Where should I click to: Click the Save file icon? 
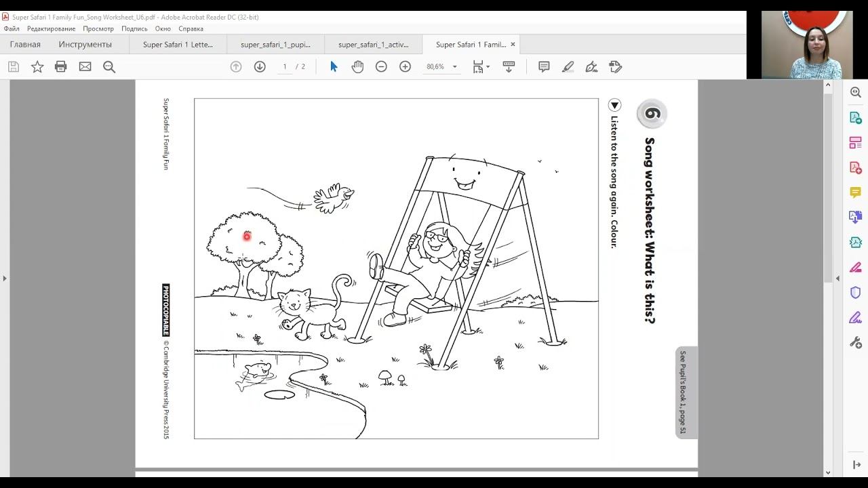click(14, 66)
